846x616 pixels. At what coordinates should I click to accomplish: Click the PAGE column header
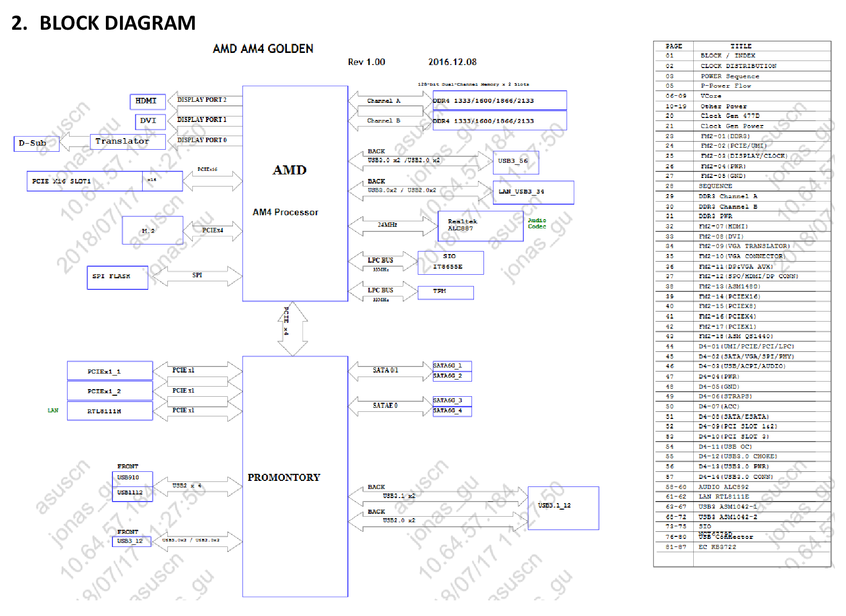pyautogui.click(x=674, y=46)
